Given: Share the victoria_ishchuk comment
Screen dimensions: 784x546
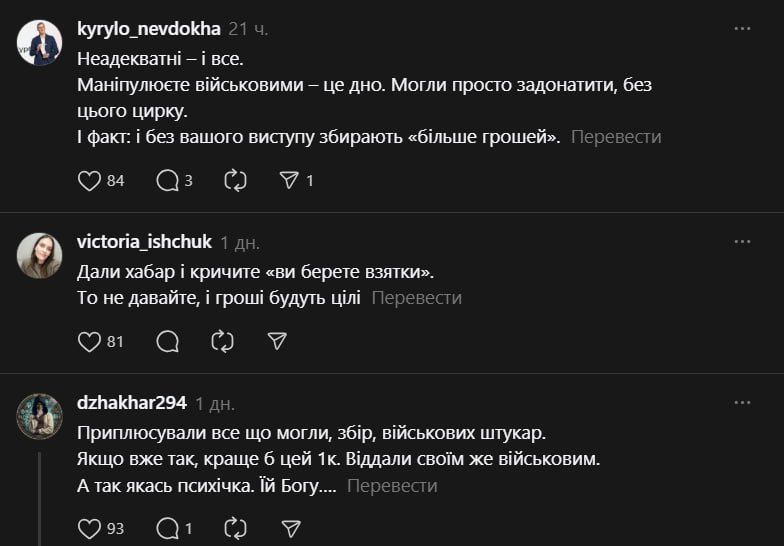Looking at the screenshot, I should pos(277,341).
